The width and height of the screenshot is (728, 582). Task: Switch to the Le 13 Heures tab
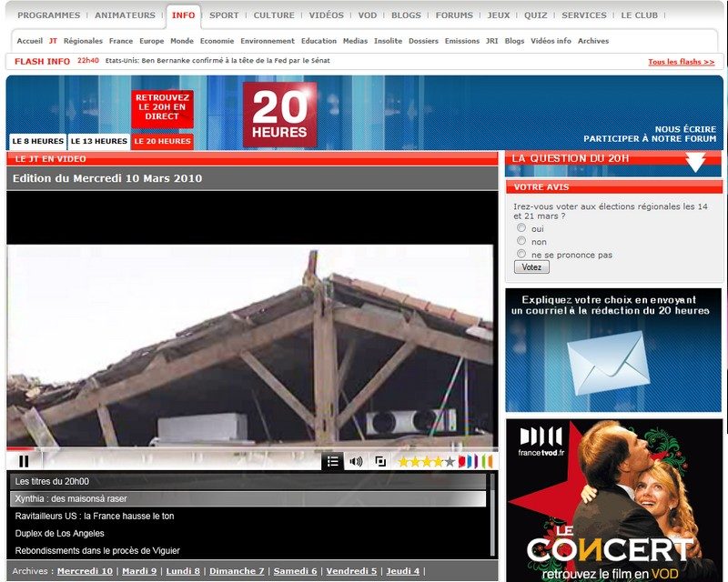[98, 141]
